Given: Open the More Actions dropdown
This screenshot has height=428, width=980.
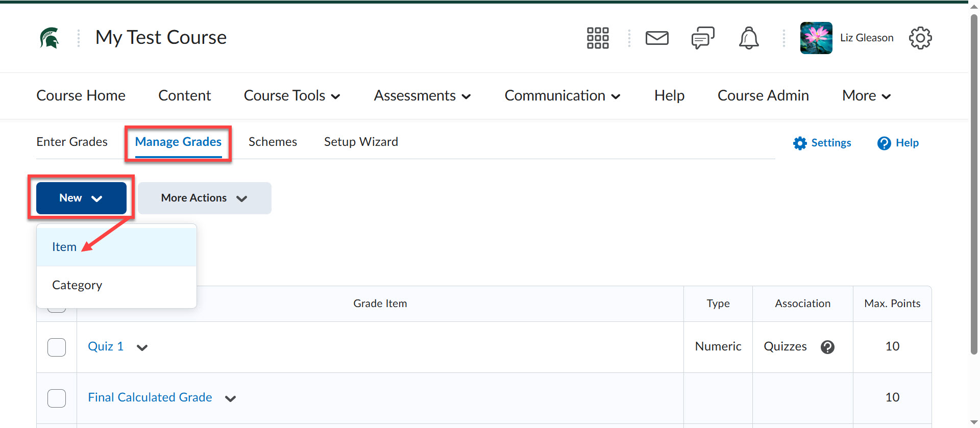Looking at the screenshot, I should (x=204, y=198).
